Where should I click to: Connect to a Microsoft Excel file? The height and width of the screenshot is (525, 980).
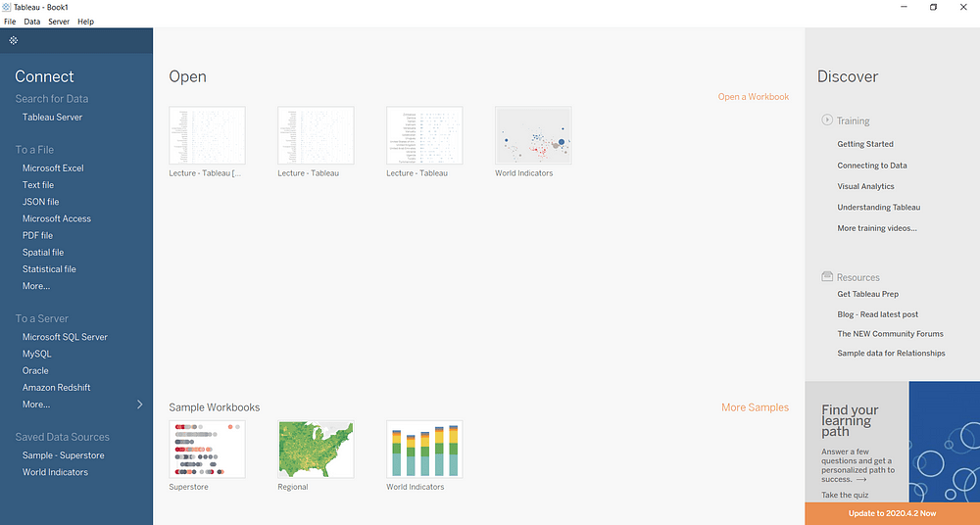[53, 168]
